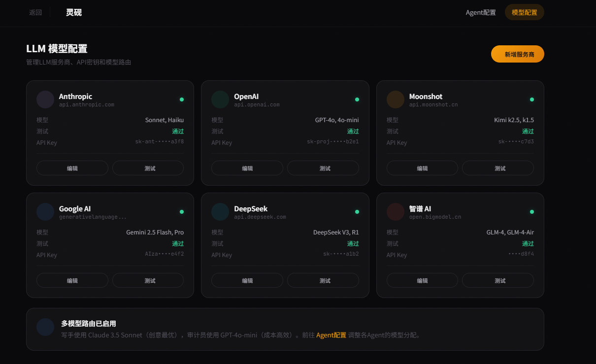Click the GLM-4, GLM-4-Air model value
596x364 pixels.
pos(510,232)
